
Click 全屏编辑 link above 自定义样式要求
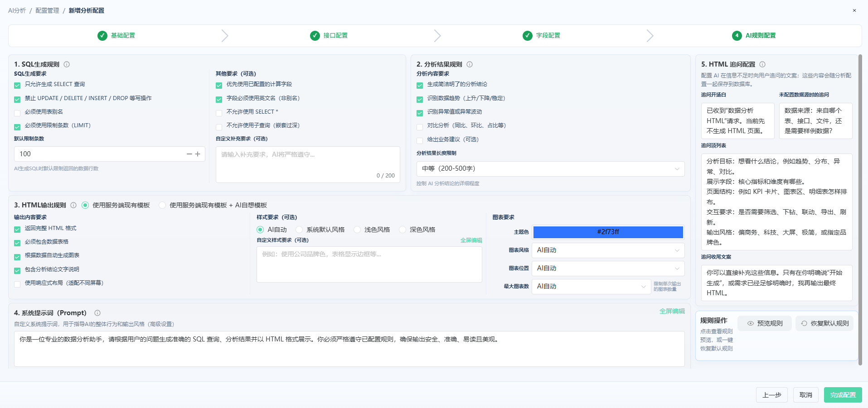coord(471,240)
